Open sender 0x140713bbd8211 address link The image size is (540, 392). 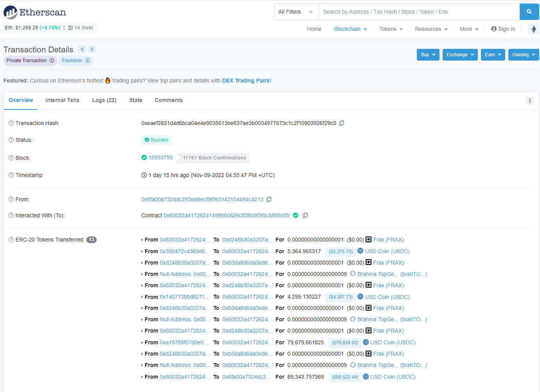click(x=185, y=297)
